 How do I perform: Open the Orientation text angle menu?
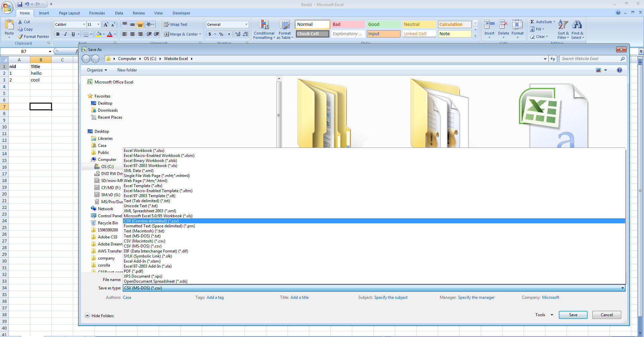click(x=150, y=24)
